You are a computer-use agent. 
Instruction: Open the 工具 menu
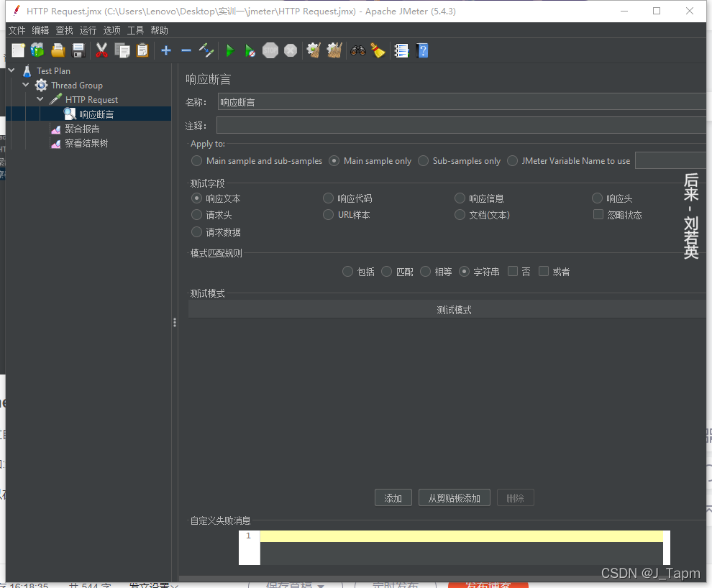[135, 30]
